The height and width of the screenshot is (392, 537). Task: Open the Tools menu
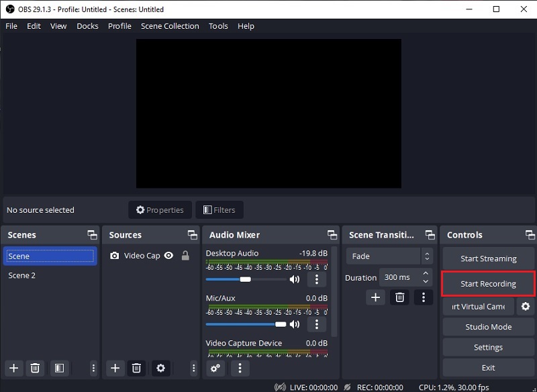[218, 26]
